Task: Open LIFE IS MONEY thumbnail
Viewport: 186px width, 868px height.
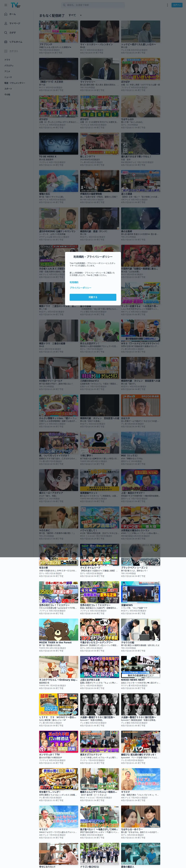Action: click(x=59, y=705)
